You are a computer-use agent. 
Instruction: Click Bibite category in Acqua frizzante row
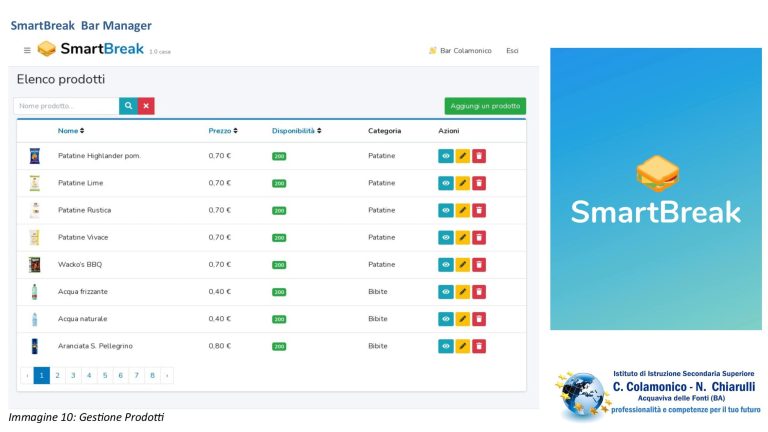click(378, 291)
